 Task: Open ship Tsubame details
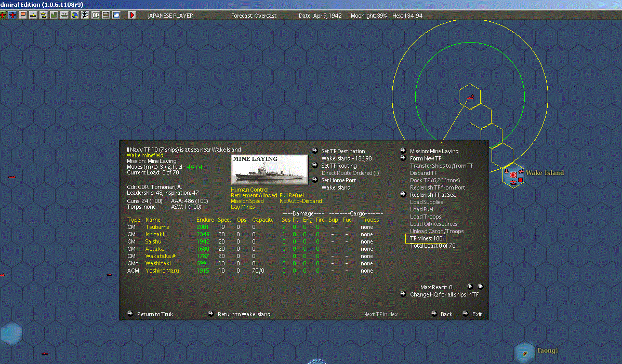[157, 227]
